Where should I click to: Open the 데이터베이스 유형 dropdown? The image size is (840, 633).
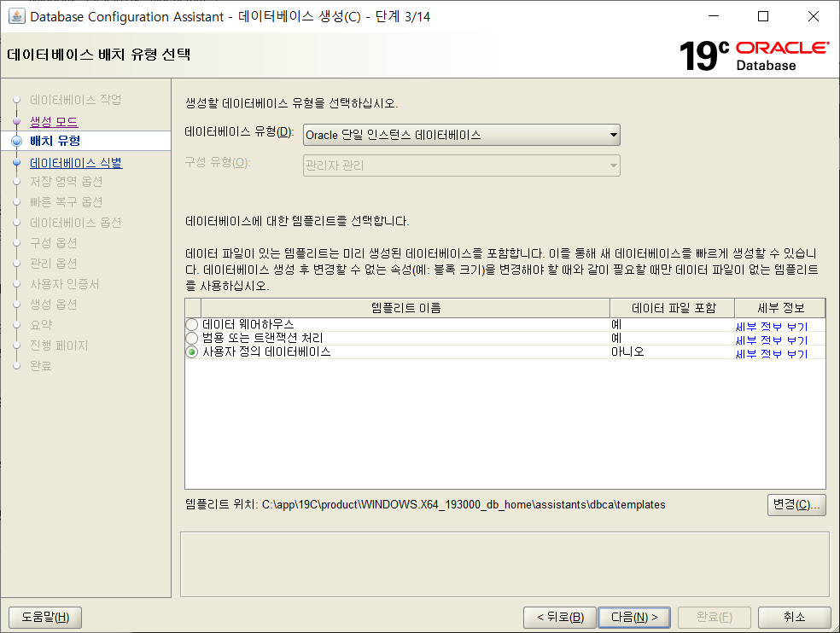pyautogui.click(x=461, y=135)
